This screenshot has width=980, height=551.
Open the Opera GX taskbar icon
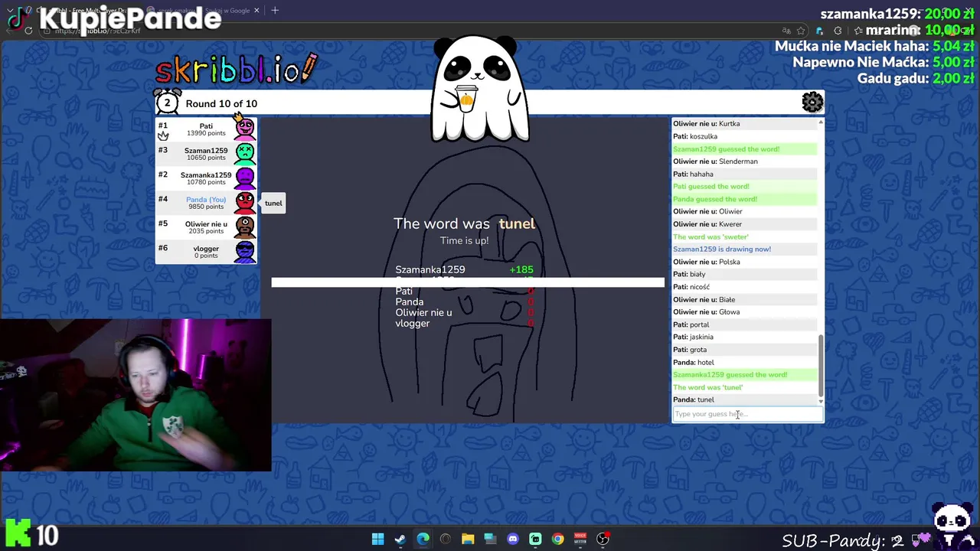point(445,539)
